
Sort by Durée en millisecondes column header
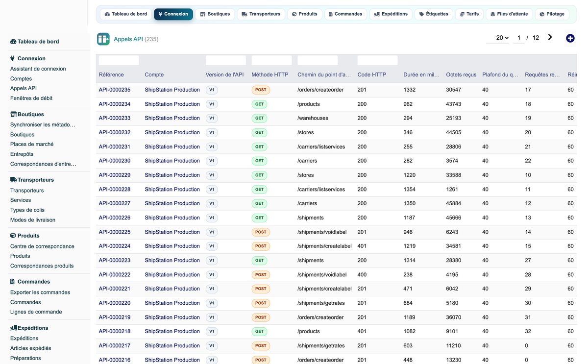tap(421, 75)
